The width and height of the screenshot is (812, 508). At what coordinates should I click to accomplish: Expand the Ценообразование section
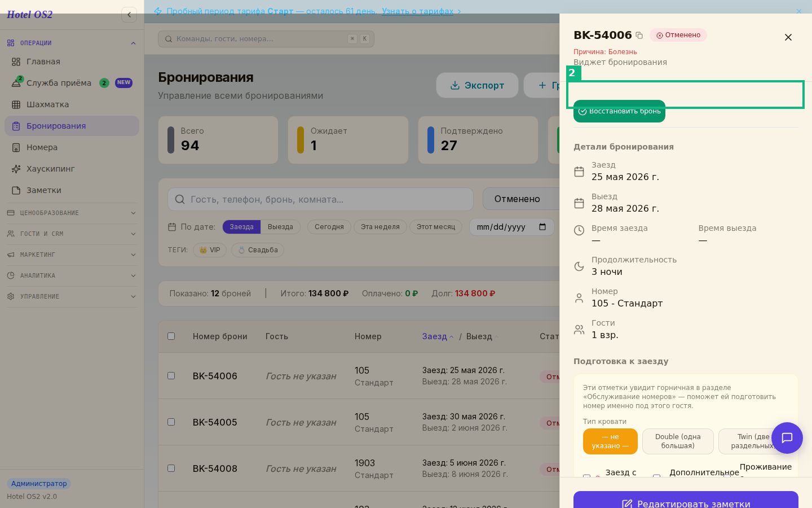(72, 213)
